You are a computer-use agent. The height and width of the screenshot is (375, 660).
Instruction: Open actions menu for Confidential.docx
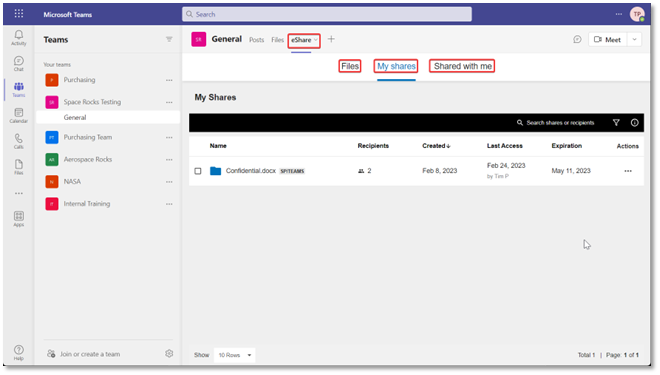pyautogui.click(x=628, y=171)
